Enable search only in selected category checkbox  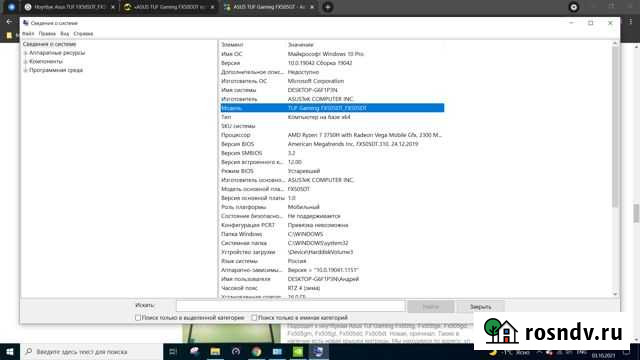pyautogui.click(x=138, y=318)
